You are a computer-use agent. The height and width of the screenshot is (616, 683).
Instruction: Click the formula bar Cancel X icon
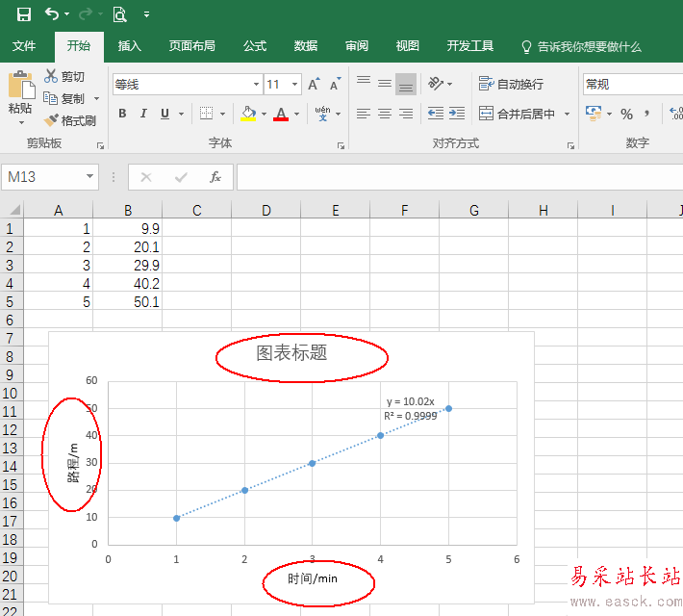[x=146, y=177]
